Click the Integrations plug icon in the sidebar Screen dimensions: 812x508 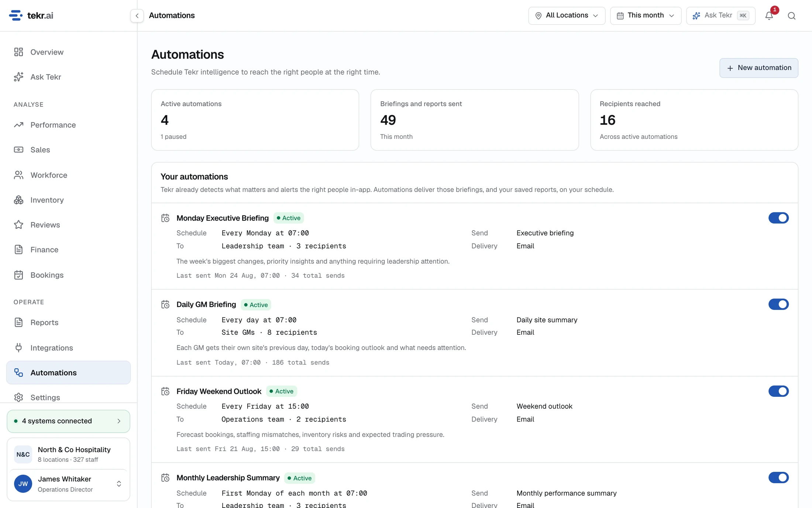19,348
